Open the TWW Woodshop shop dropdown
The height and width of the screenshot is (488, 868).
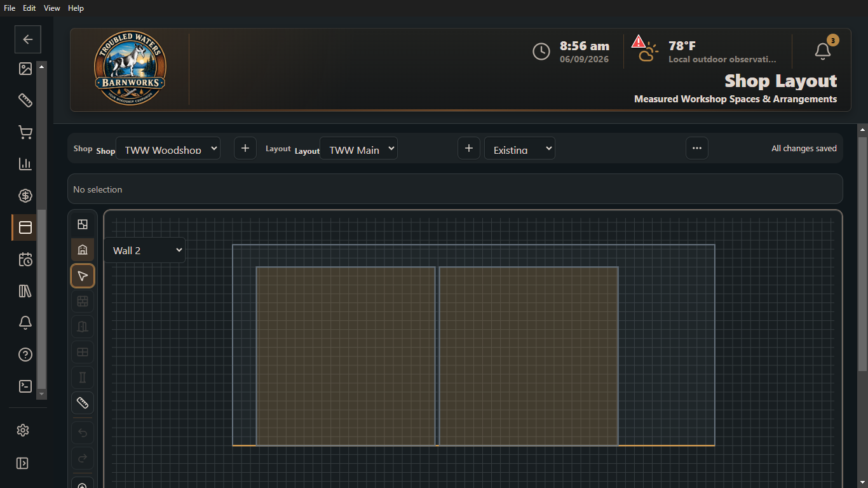click(168, 149)
